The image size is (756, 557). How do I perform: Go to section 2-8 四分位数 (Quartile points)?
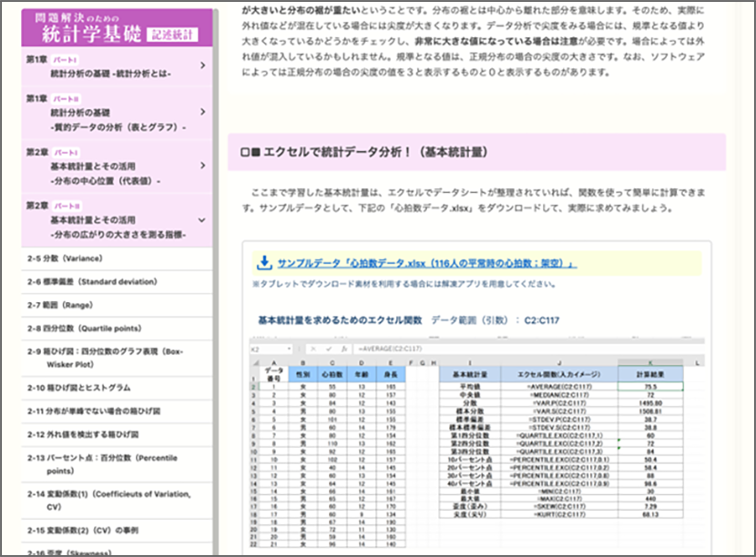click(117, 329)
